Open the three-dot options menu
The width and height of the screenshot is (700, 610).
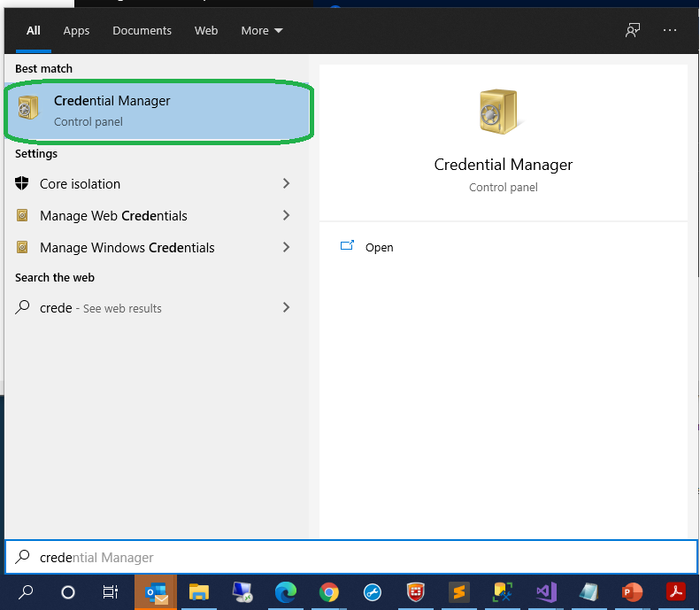[x=670, y=30]
